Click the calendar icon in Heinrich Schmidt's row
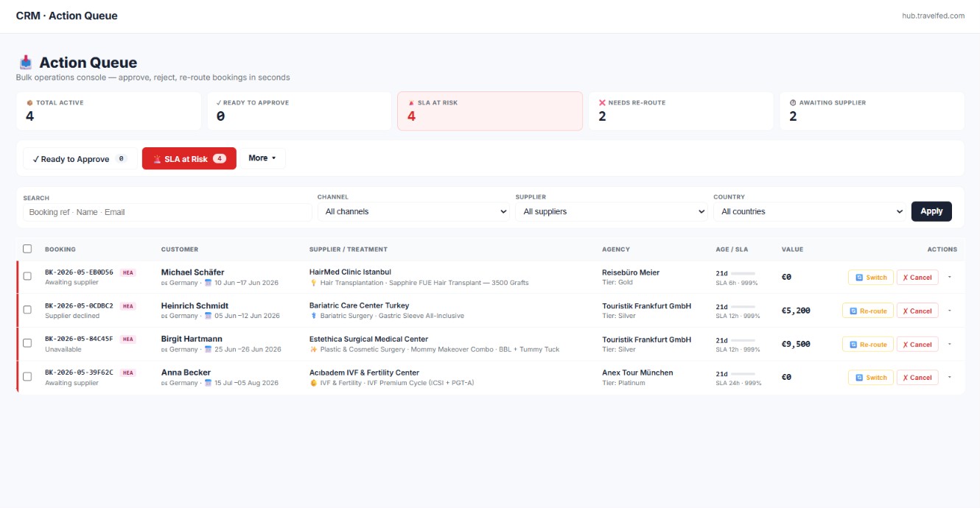Viewport: 980px width, 508px height. click(208, 316)
